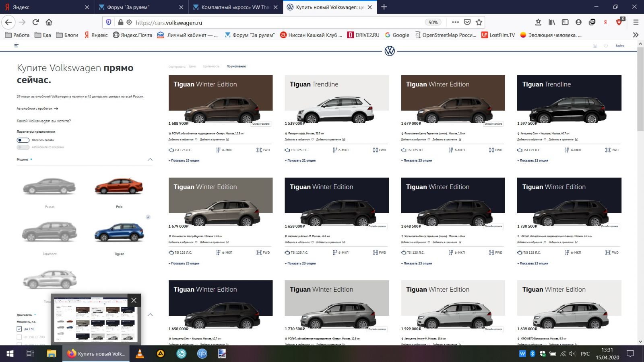The height and width of the screenshot is (362, 644).
Task: Click the page vertical scrollbar thumb
Action: pyautogui.click(x=640, y=89)
